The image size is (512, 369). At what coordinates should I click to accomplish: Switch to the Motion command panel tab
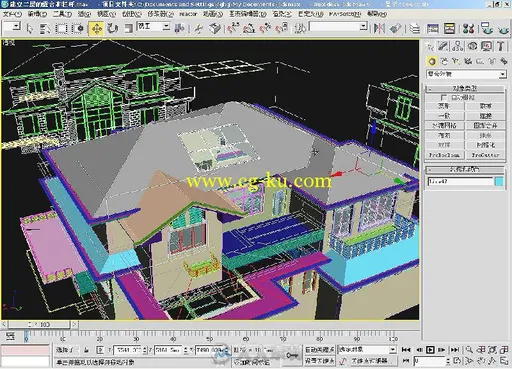(472, 46)
